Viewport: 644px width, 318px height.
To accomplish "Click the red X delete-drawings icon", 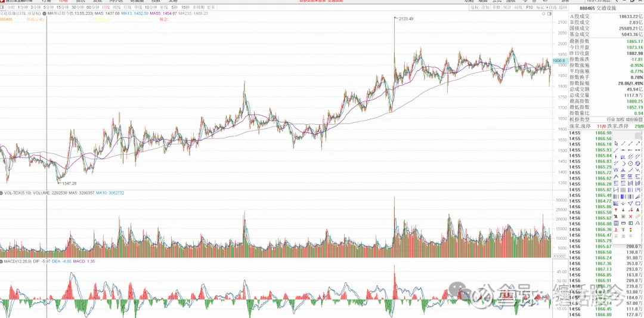I will pos(630,217).
